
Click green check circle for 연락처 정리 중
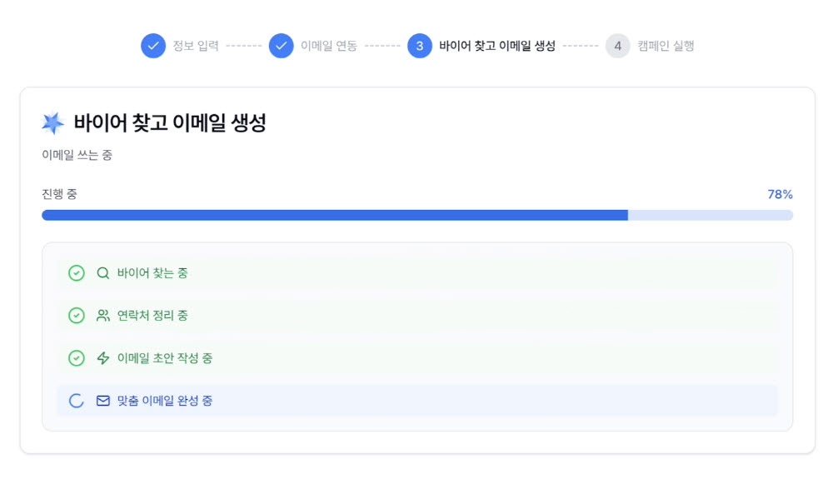76,315
